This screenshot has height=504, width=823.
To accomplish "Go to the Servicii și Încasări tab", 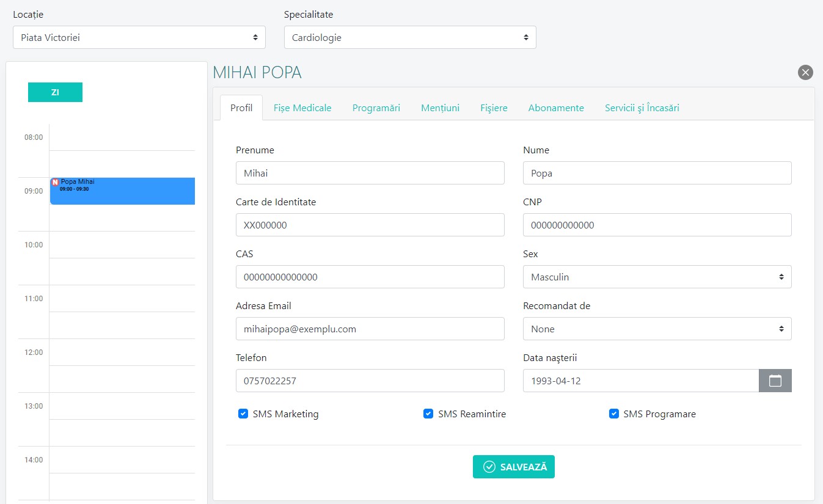I will 642,108.
